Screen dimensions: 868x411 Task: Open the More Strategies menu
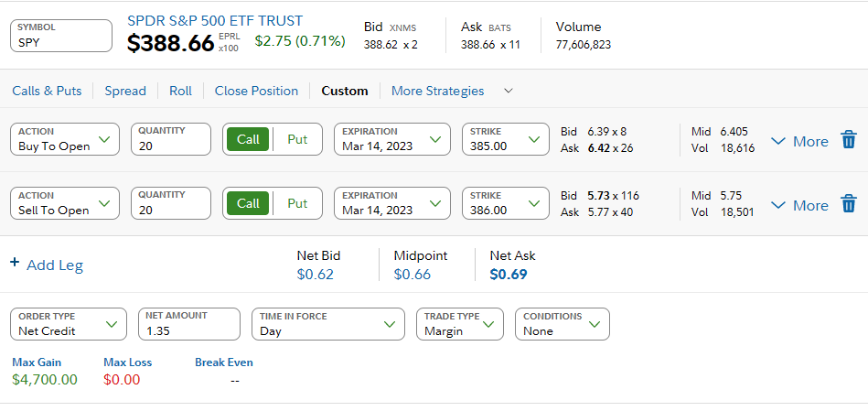(x=452, y=91)
